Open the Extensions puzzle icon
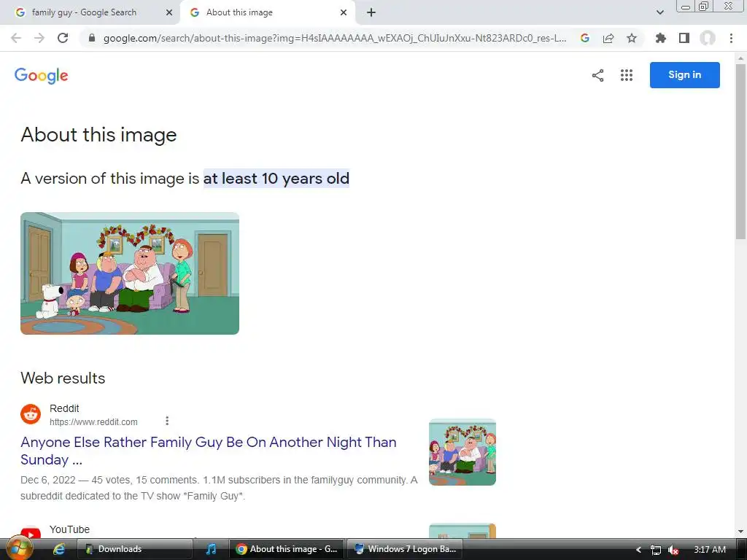747x560 pixels. (661, 38)
